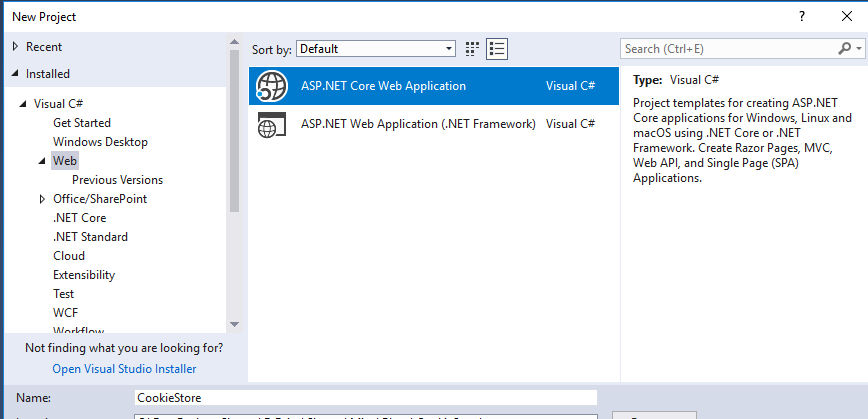Open the Sort by Default dropdown

click(x=376, y=49)
